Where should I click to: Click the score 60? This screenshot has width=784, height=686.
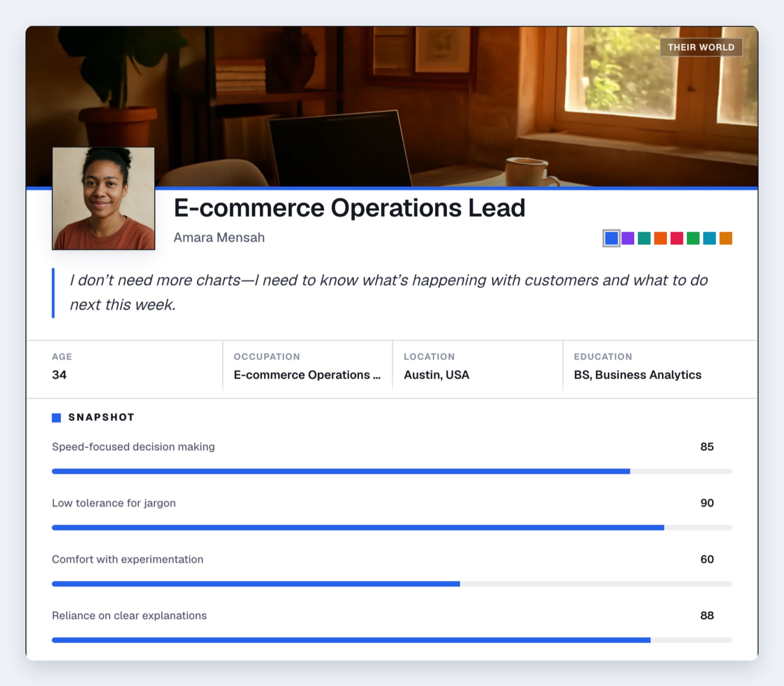pos(707,559)
